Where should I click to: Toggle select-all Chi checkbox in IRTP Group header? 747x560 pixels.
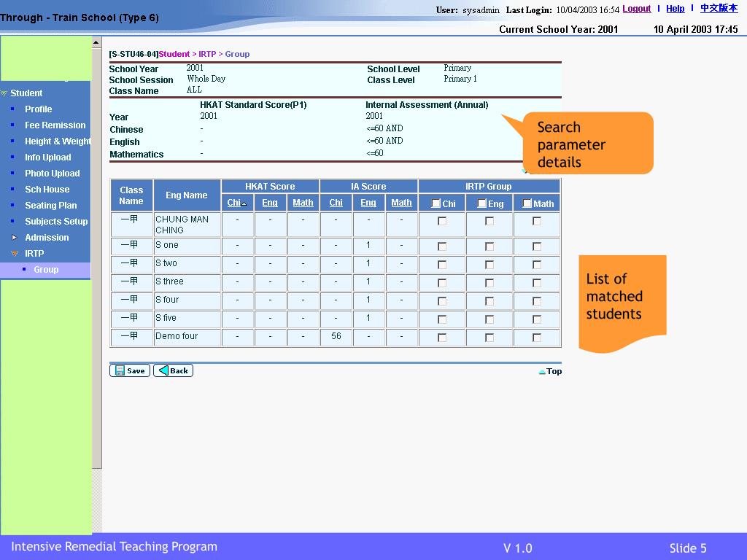[x=436, y=203]
